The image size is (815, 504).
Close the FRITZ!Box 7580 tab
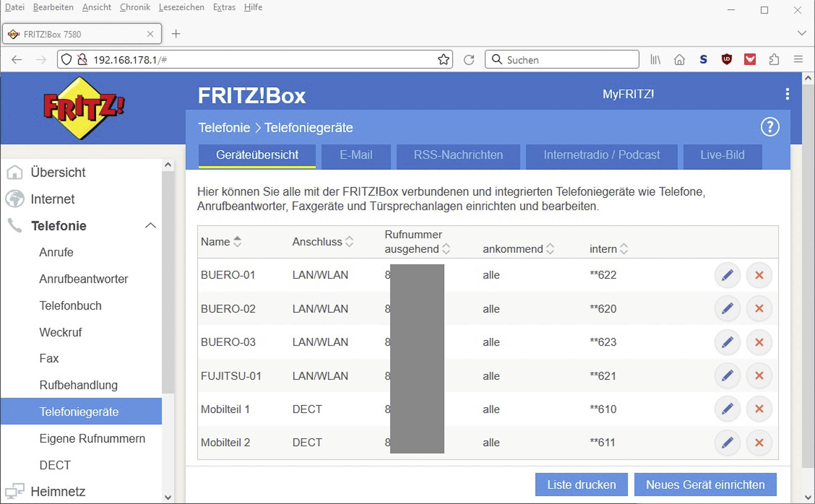coord(150,34)
